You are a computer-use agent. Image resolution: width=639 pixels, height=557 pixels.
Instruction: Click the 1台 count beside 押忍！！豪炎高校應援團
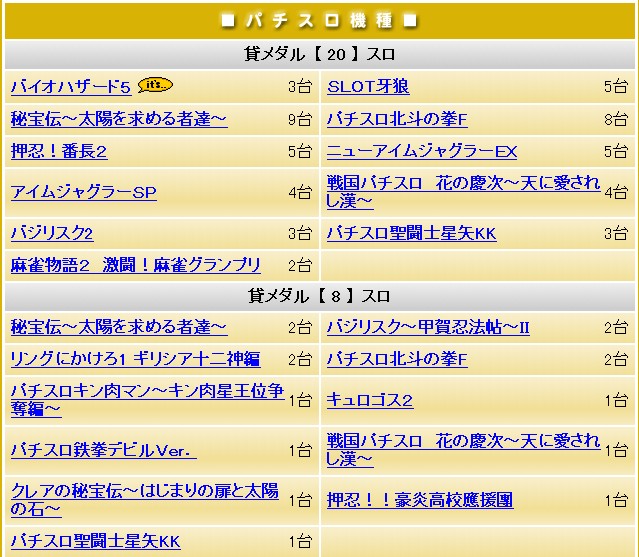616,500
